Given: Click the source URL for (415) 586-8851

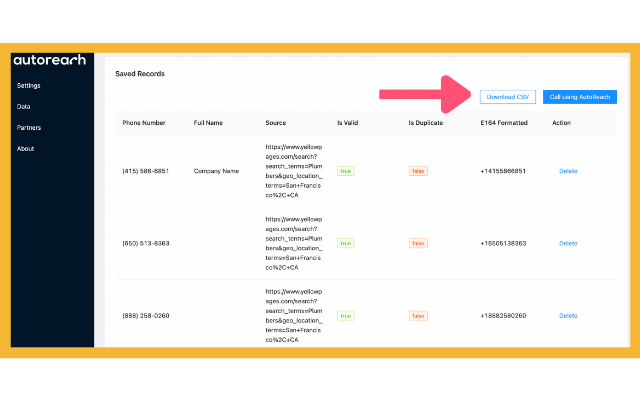Looking at the screenshot, I should (294, 171).
